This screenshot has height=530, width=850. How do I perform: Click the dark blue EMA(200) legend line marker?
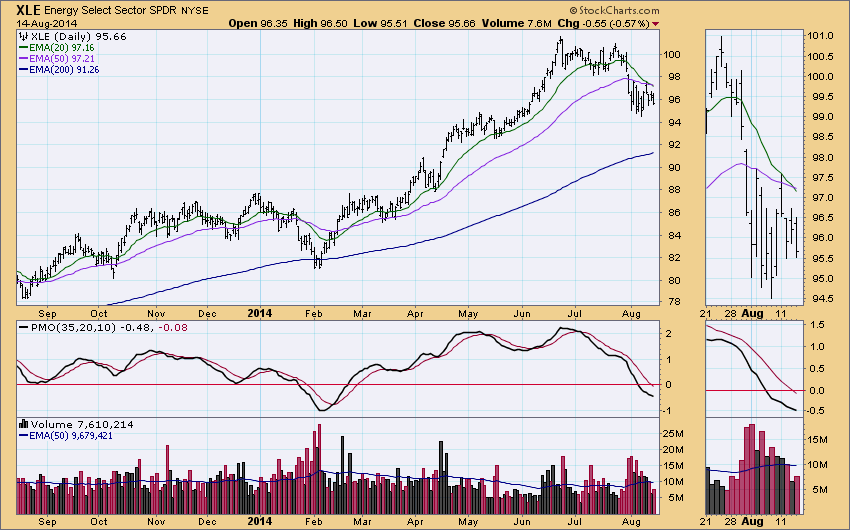(x=23, y=70)
